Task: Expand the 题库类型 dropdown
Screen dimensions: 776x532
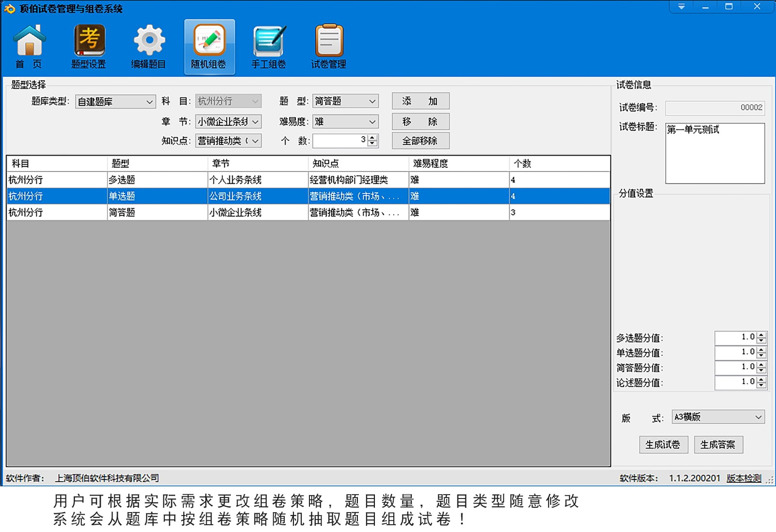Action: click(x=149, y=102)
